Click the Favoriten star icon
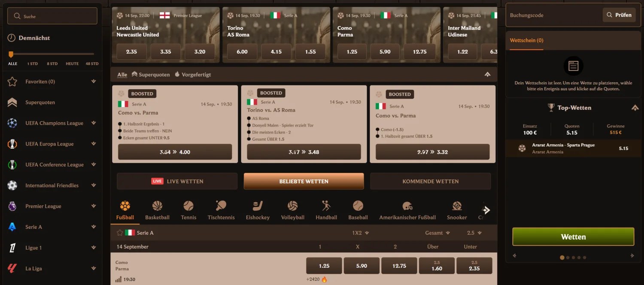Viewport: 644px width, 285px height. [12, 82]
